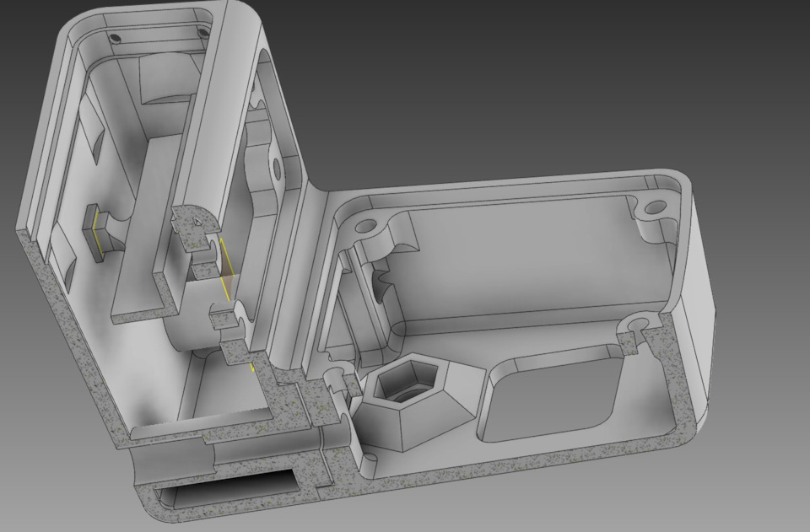Select the screw hole in the top-right corner boss
This screenshot has width=810, height=532.
pos(655,207)
